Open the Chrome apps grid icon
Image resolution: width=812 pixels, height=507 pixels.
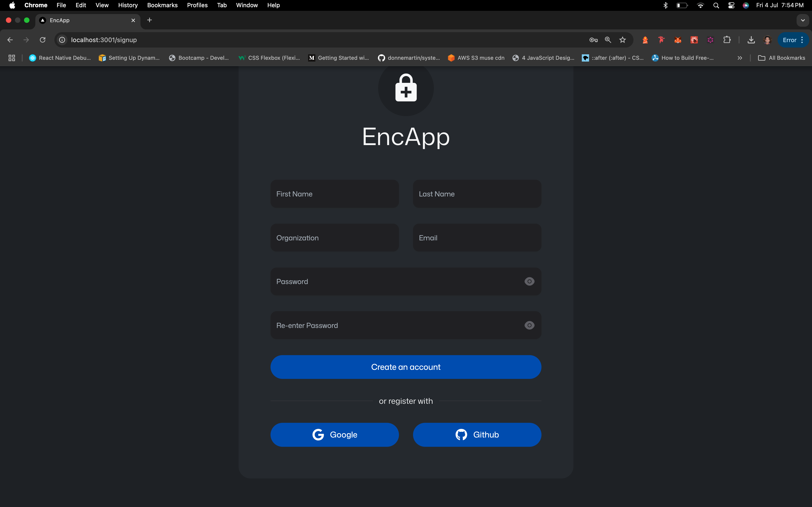[x=12, y=58]
